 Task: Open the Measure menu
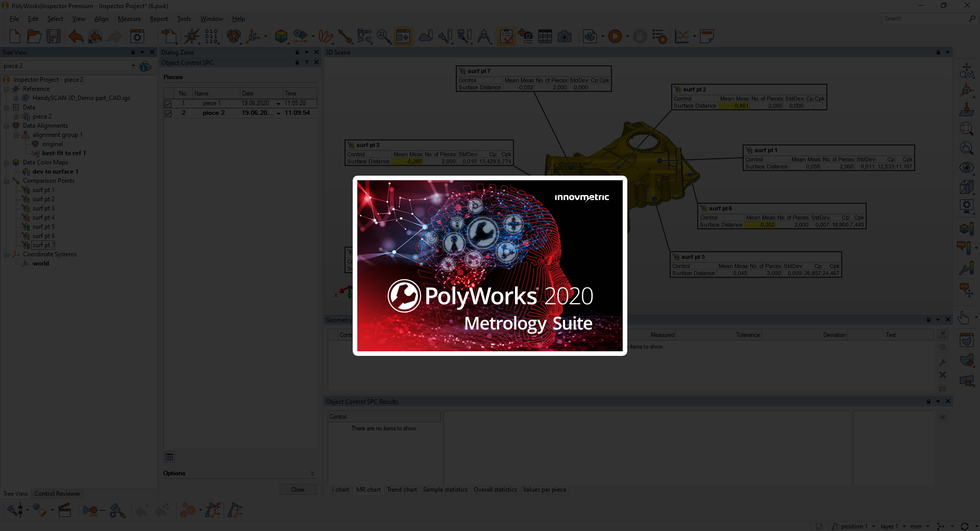[129, 19]
